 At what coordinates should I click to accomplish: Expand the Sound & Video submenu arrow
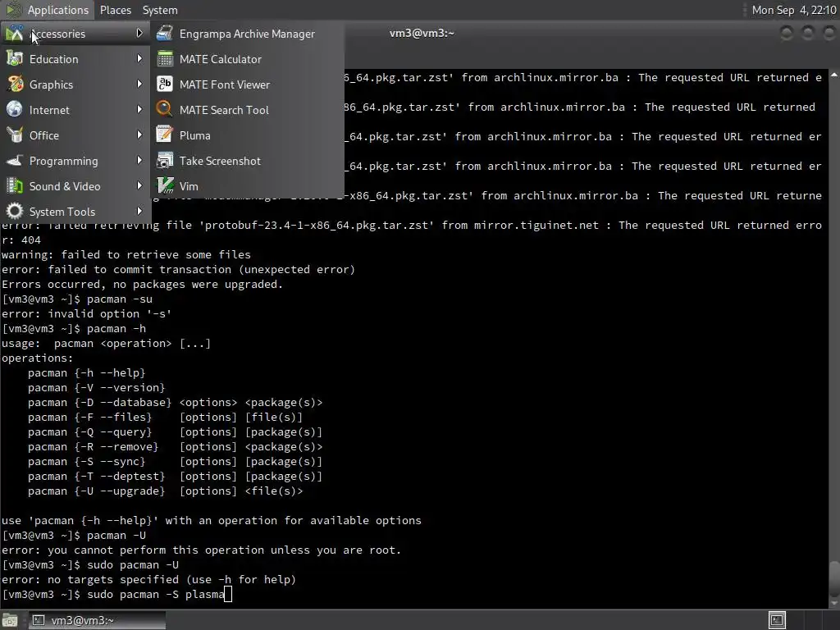139,185
